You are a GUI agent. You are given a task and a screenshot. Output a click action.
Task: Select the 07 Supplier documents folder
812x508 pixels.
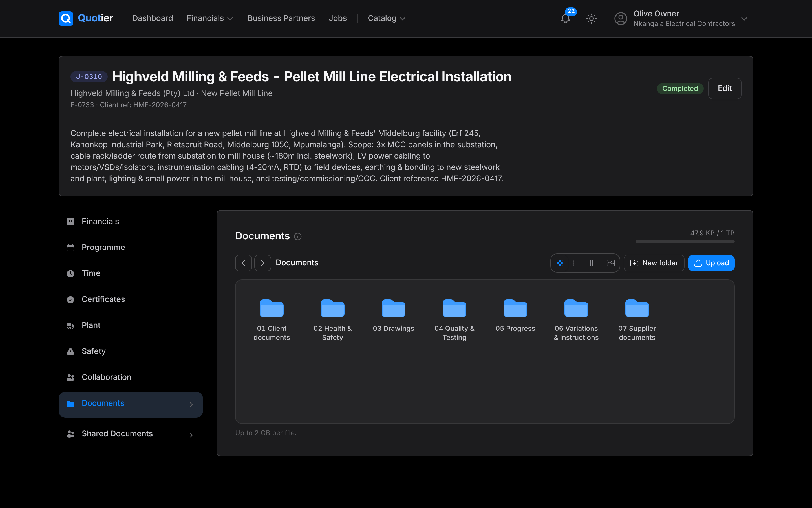(x=637, y=320)
